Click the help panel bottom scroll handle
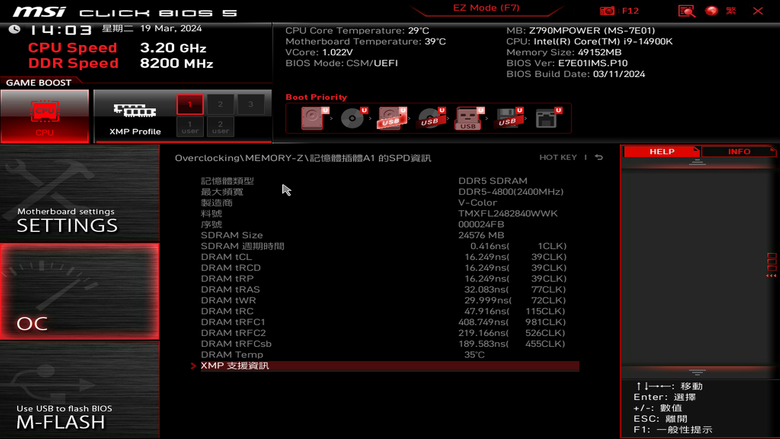 (x=697, y=372)
